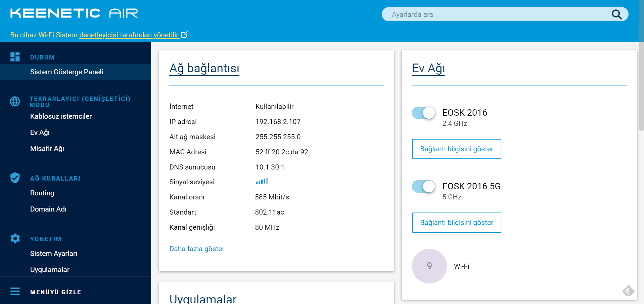Disable the EOSK 2016 5G network
644x304 pixels.
tap(423, 187)
